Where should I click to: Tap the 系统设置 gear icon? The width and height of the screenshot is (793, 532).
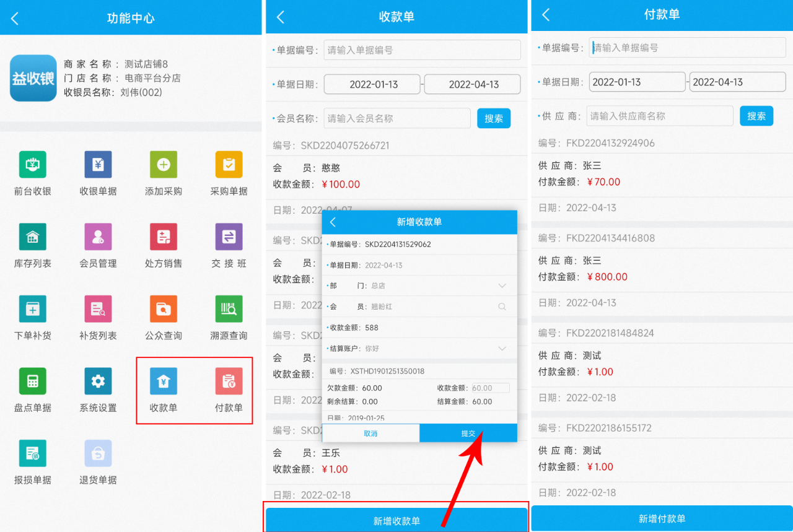(98, 382)
